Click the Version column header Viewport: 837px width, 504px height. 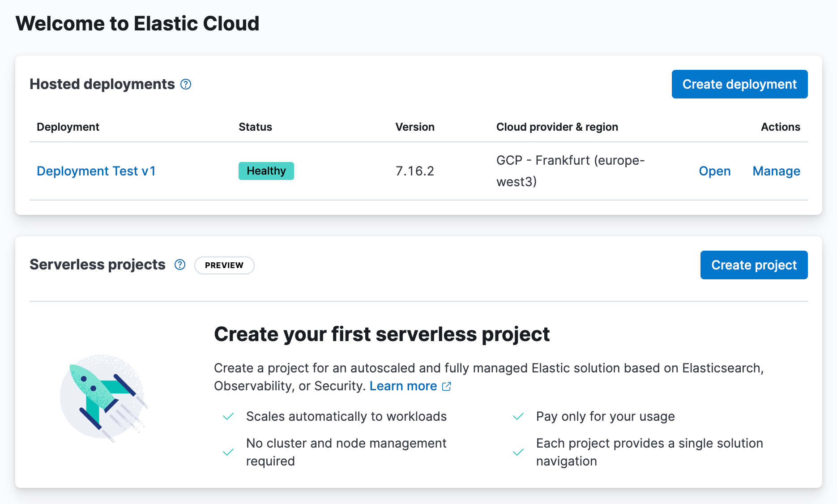[x=415, y=127]
